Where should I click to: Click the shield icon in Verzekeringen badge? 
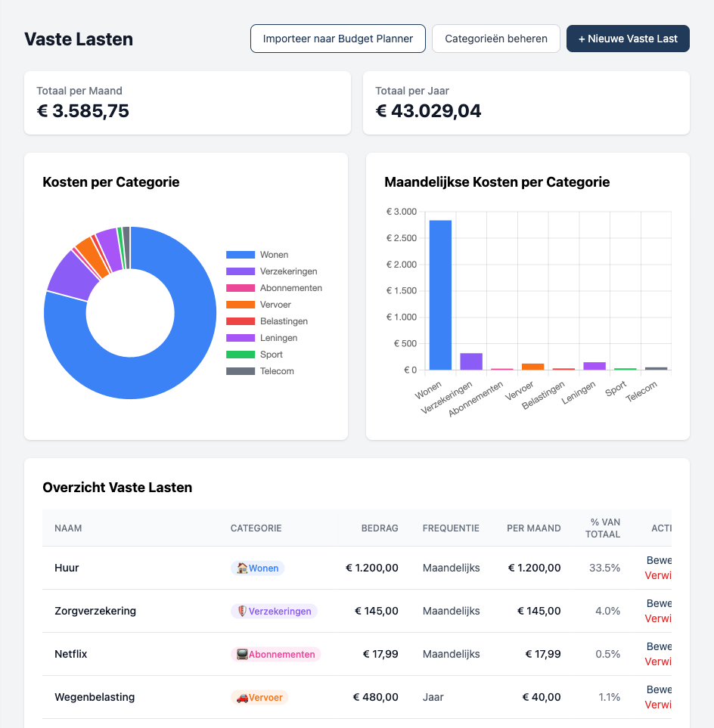click(242, 611)
